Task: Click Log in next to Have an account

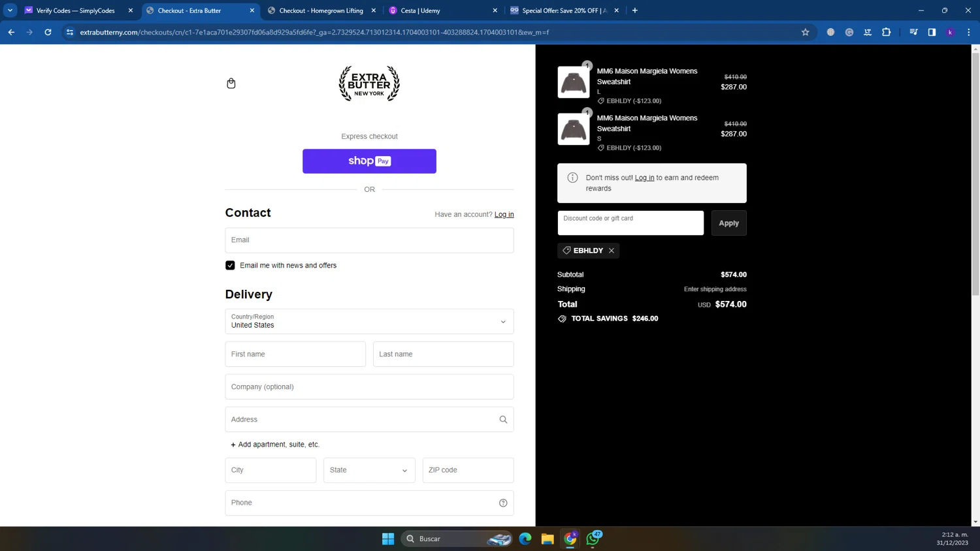Action: 504,215
